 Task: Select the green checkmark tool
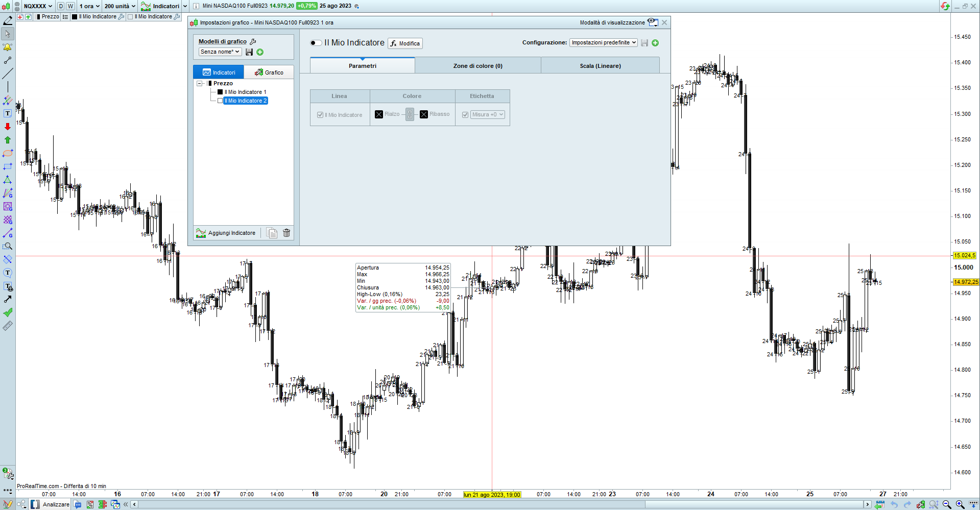pos(8,312)
